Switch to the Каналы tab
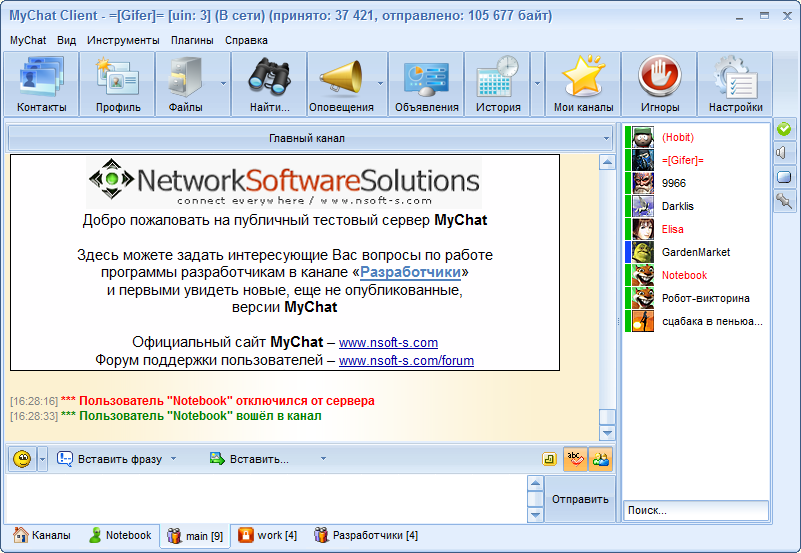 [42, 535]
